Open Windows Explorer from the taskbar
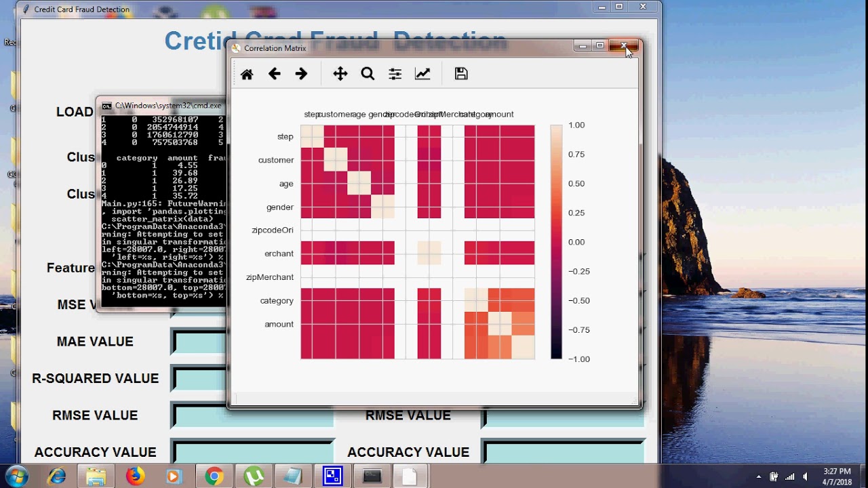The image size is (868, 488). pos(96,476)
